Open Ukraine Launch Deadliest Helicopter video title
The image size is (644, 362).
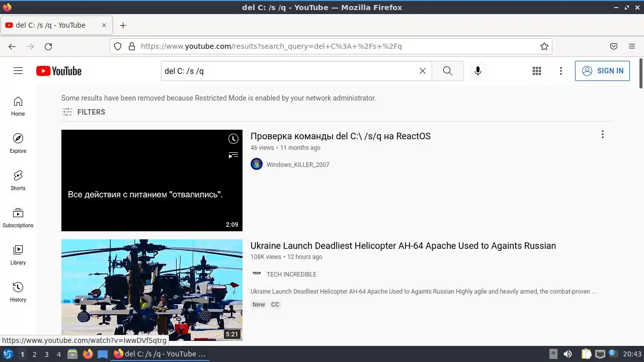tap(403, 246)
